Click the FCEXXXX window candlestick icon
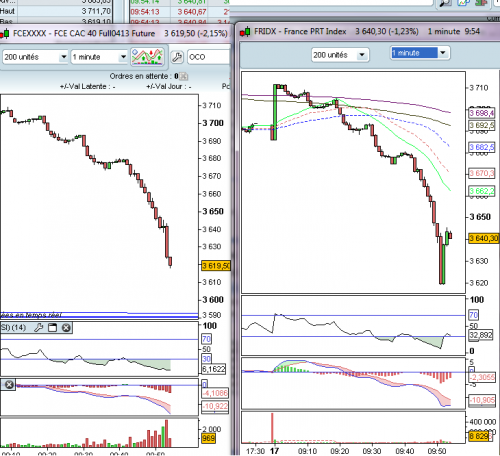500x456 pixels. (x=5, y=34)
